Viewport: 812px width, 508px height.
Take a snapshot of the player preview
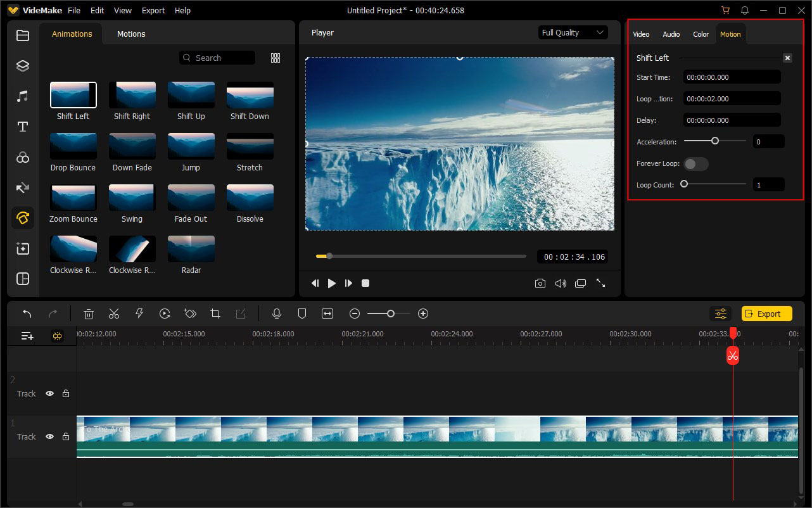click(540, 283)
